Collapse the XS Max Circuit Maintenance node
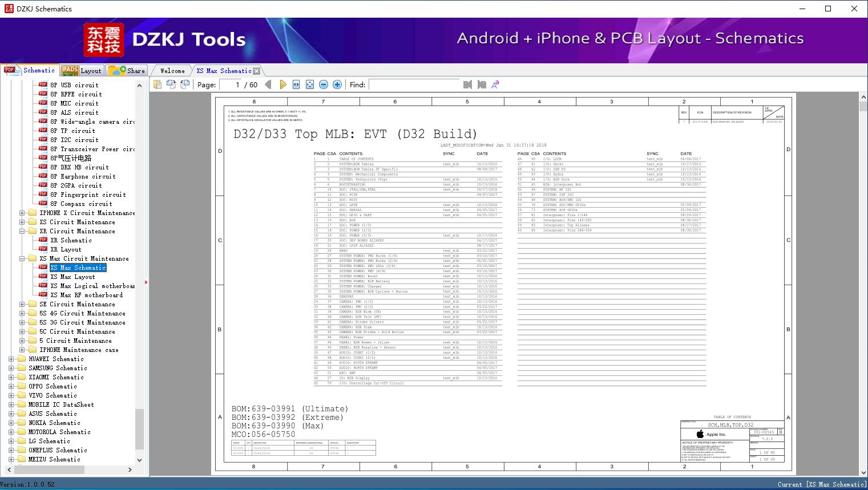868x490 pixels. 22,258
